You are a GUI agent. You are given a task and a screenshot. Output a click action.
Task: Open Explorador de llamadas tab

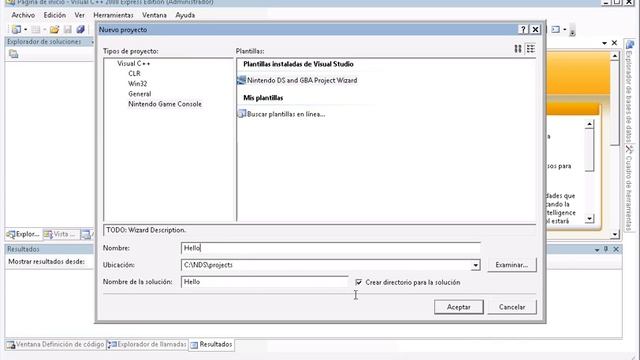tap(147, 344)
